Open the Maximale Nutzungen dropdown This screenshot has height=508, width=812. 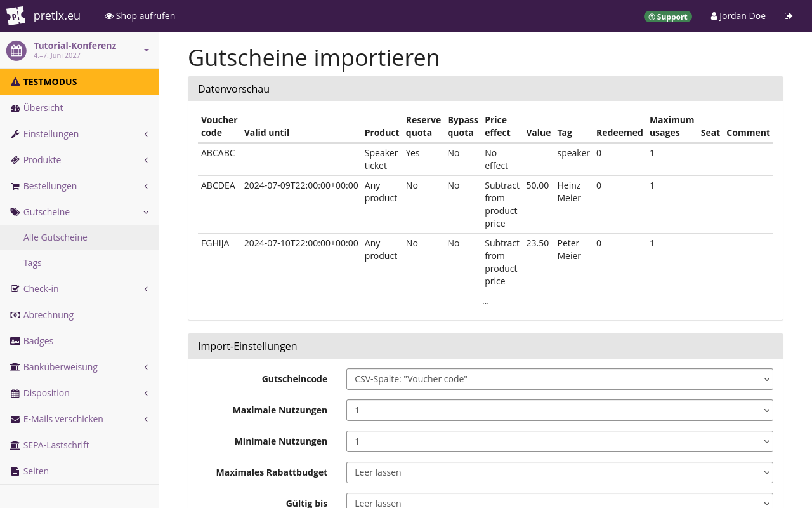click(560, 410)
